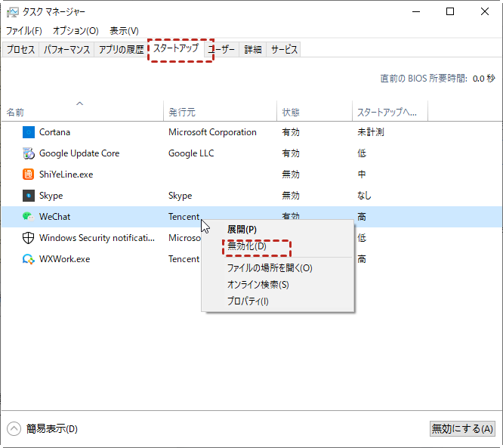This screenshot has width=503, height=448.
Task: Click 無効 status in ShiYeLine.exe row
Action: click(x=291, y=175)
